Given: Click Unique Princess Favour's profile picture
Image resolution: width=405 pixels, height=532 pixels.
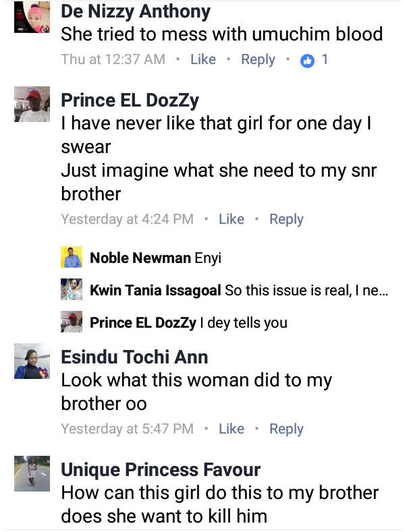Looking at the screenshot, I should (x=30, y=475).
